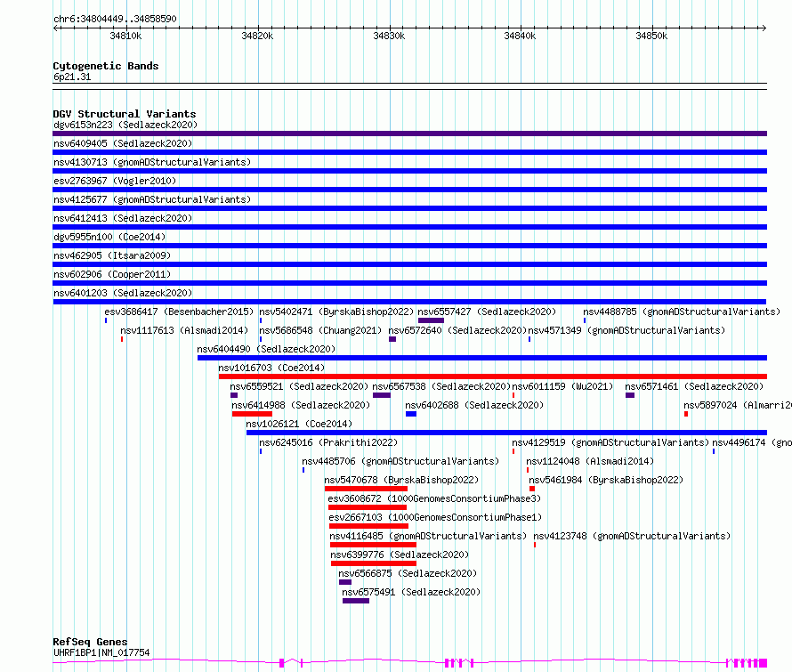Viewport: 792px width, 672px height.
Task: Click nsv6557427 (Sedlazeck2020) label
Action: click(487, 312)
